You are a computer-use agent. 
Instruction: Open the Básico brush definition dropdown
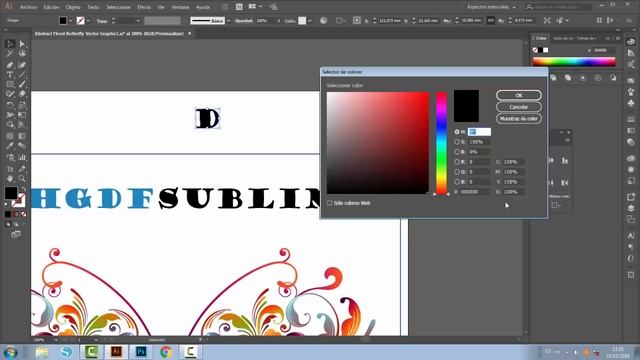click(228, 20)
